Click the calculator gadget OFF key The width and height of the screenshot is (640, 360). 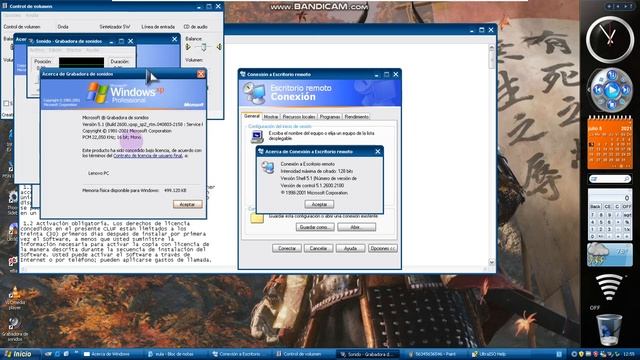[627, 207]
